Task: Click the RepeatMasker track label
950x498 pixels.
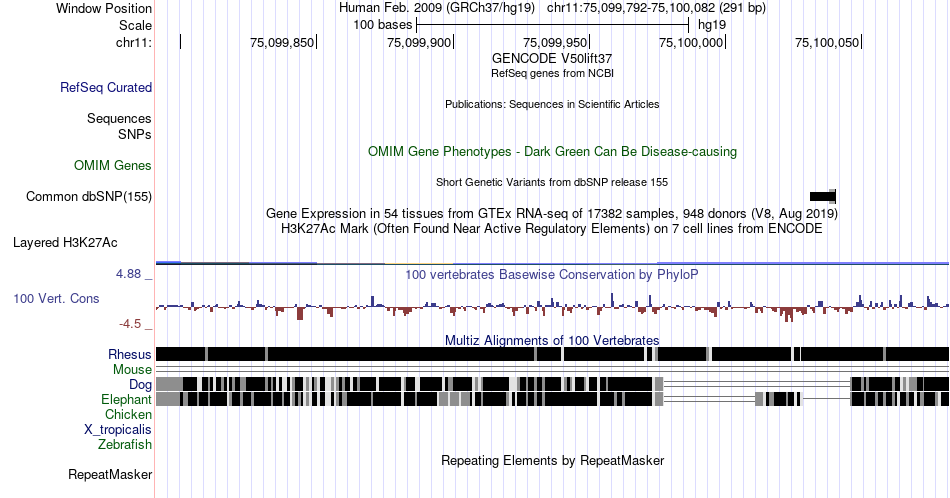Action: click(x=110, y=474)
